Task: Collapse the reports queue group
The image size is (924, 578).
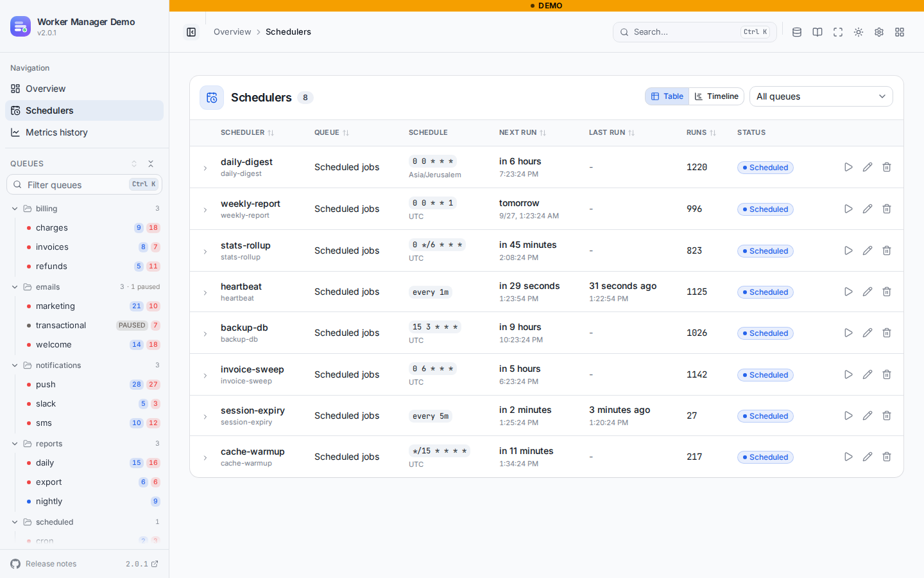Action: coord(15,444)
